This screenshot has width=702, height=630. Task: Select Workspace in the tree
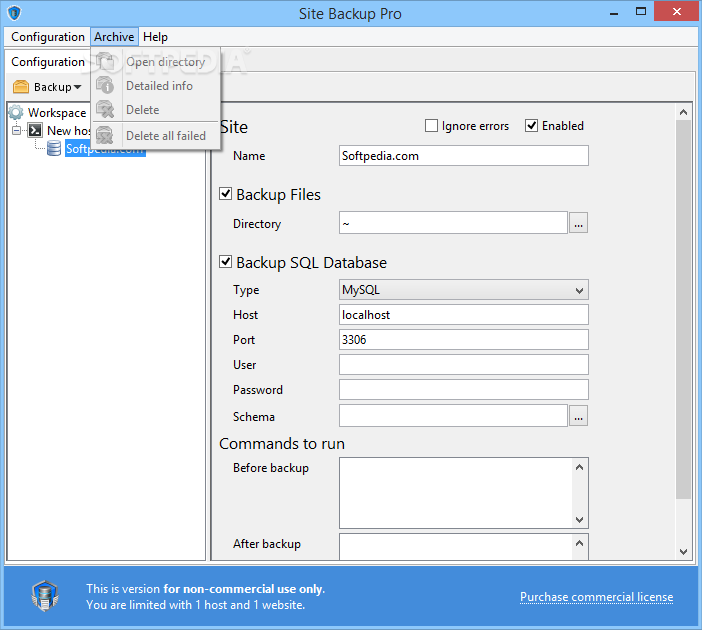tap(57, 112)
